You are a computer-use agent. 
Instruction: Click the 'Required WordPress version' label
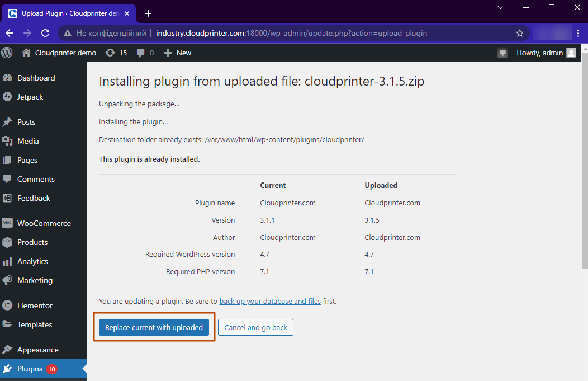tap(190, 254)
